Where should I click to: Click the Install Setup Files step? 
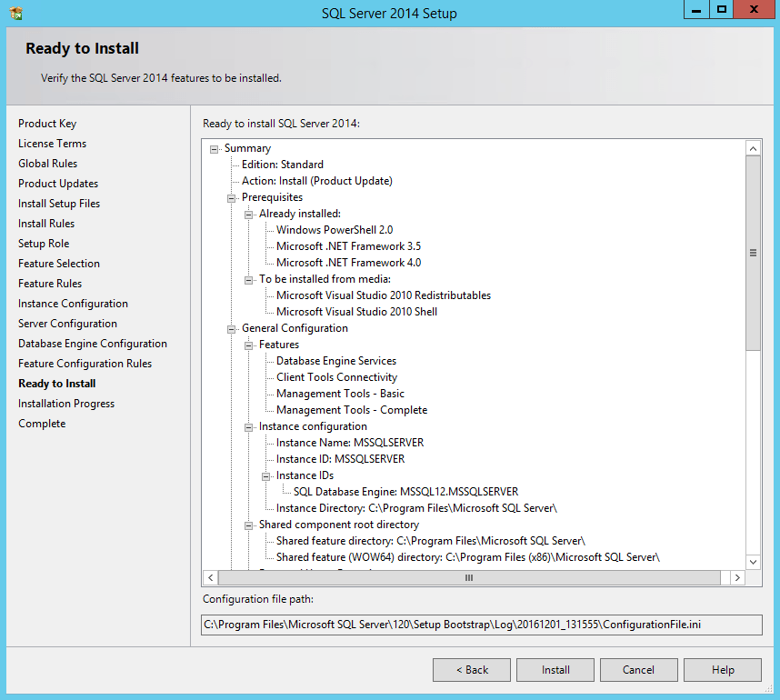pos(59,204)
